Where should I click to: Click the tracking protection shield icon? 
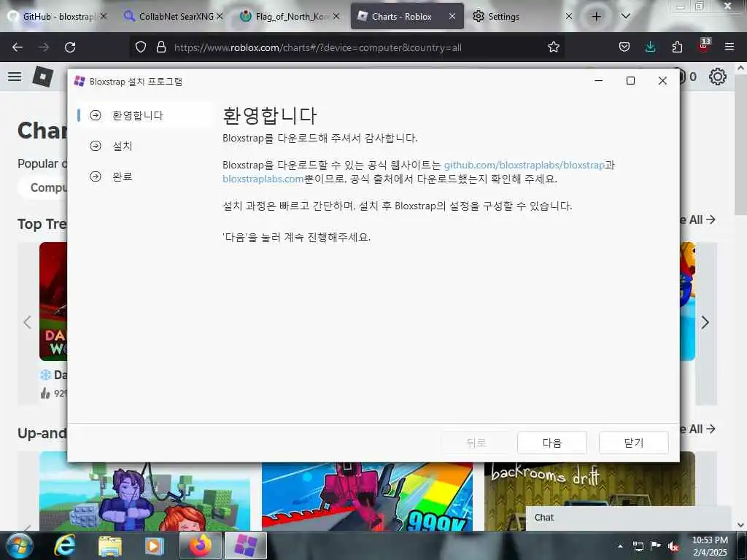(x=141, y=47)
